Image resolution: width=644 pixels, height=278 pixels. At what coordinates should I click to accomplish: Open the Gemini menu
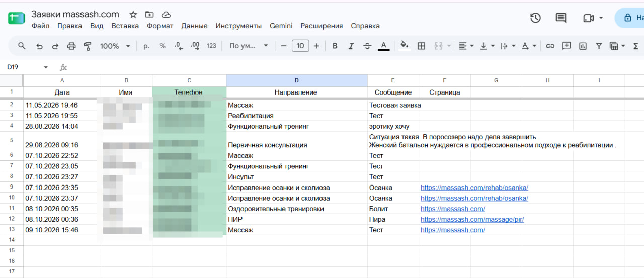point(281,26)
